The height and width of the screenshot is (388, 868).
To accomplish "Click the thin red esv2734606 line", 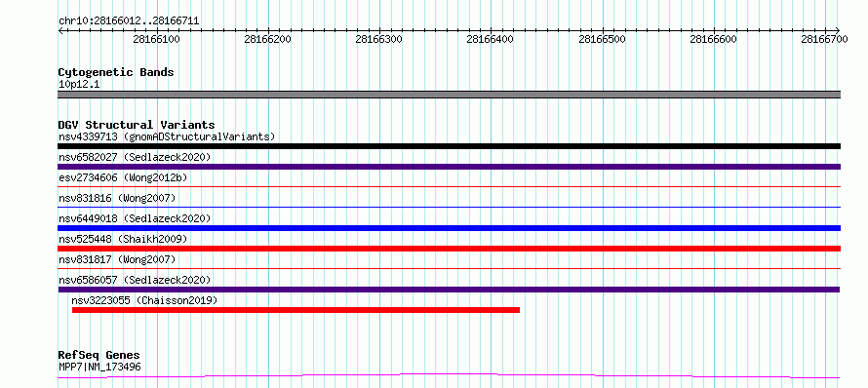I will (x=449, y=186).
